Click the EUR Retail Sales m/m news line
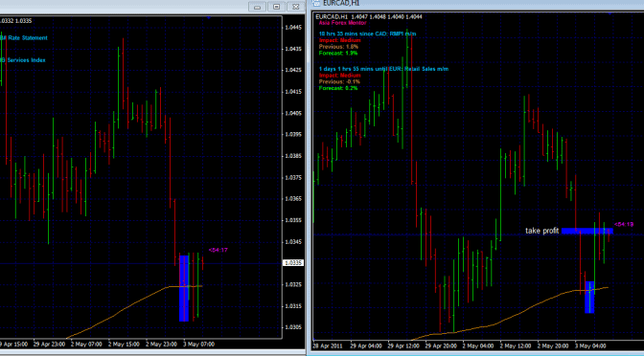Screen dimensions: 644x356 pyautogui.click(x=383, y=69)
